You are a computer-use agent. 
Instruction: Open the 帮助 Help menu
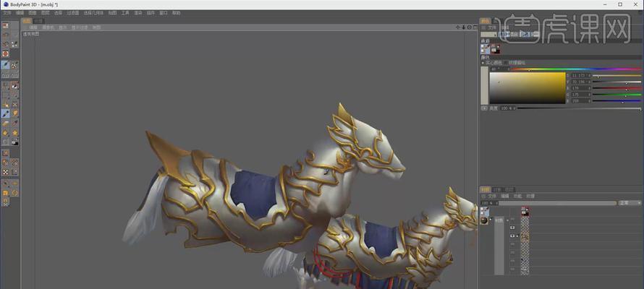pos(177,13)
